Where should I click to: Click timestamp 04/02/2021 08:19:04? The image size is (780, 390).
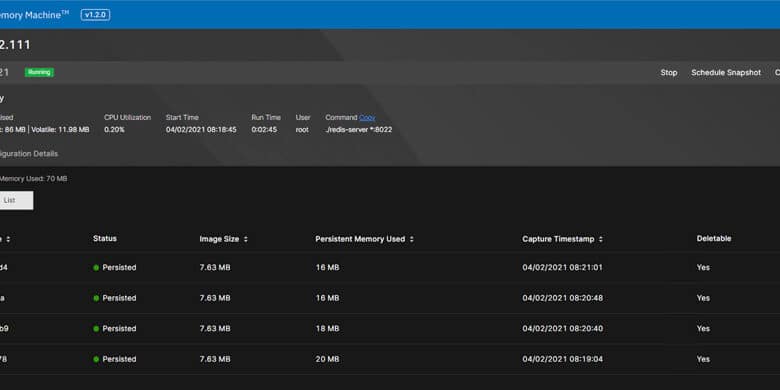(562, 359)
